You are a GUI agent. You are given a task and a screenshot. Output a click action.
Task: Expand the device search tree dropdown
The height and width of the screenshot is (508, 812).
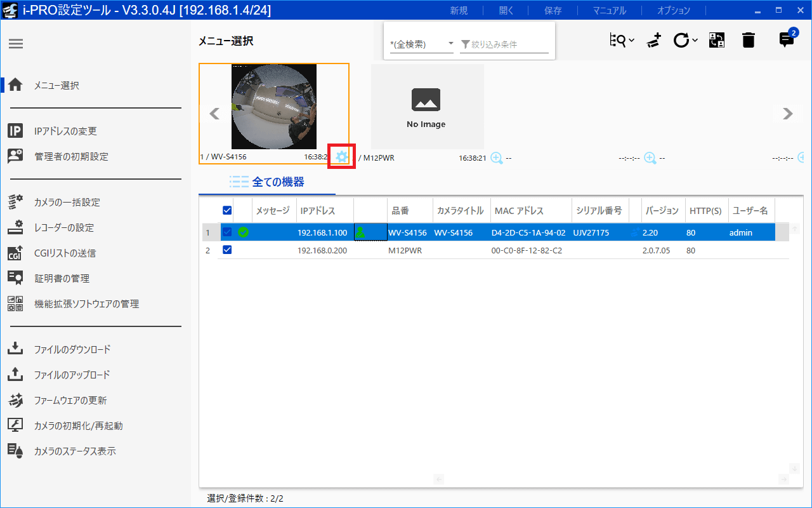[622, 41]
